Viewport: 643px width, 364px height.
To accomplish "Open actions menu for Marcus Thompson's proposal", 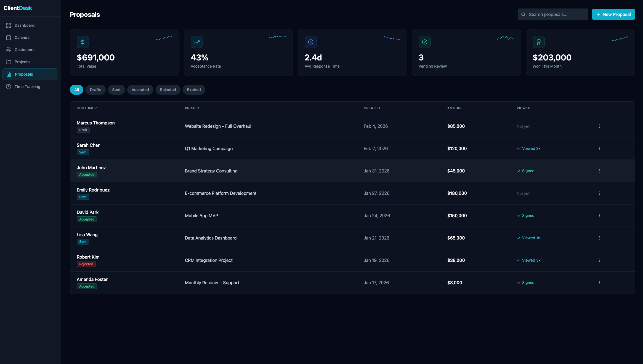I will [x=599, y=126].
